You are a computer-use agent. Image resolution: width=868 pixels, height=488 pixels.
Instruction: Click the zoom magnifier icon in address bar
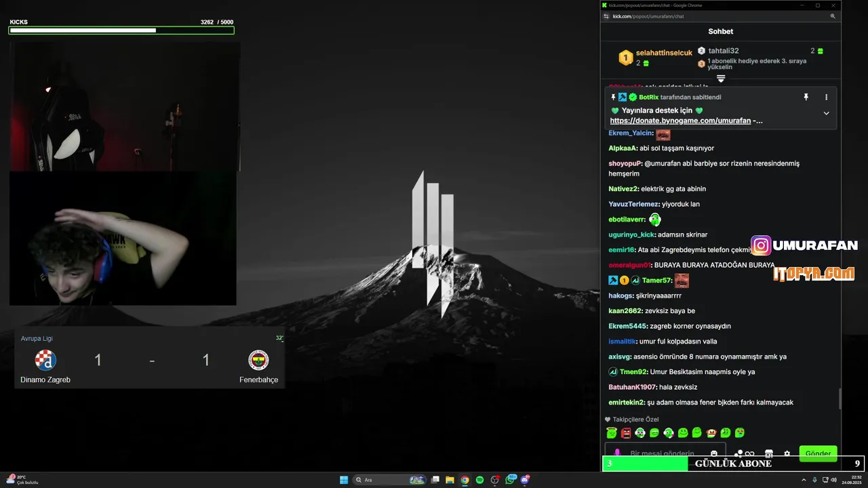tap(833, 16)
